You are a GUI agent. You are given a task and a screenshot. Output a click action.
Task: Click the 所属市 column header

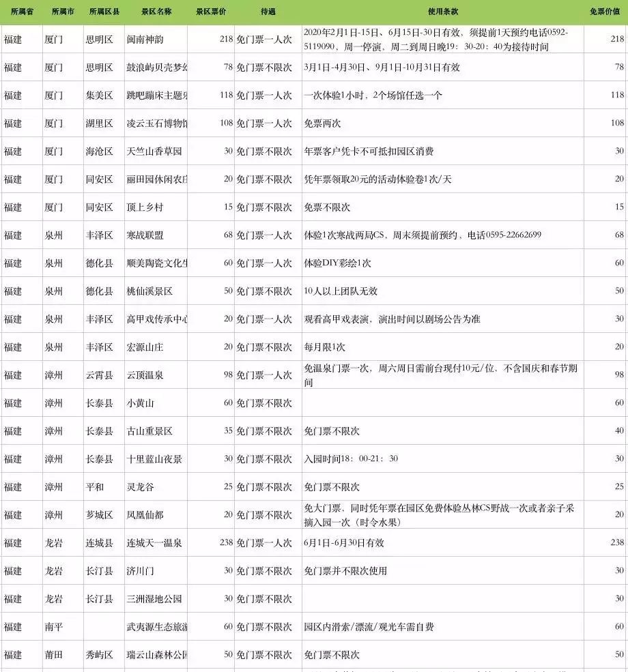63,12
